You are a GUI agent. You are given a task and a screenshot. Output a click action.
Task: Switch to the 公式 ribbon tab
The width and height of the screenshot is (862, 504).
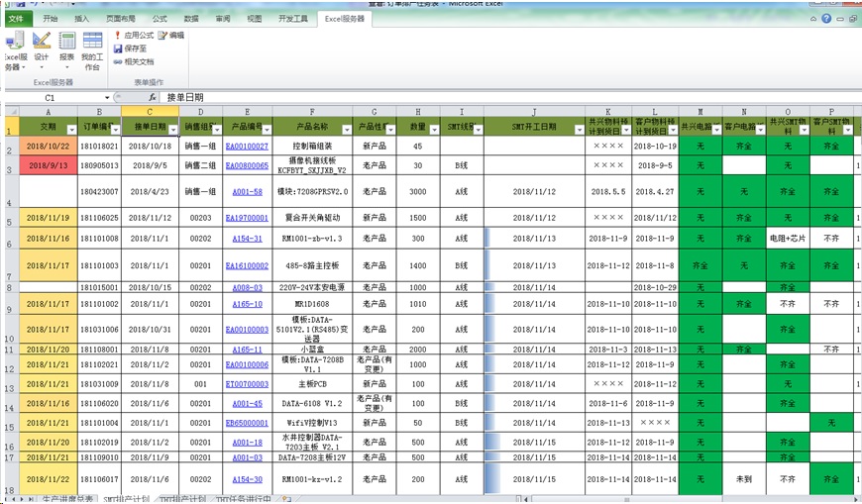[x=160, y=19]
